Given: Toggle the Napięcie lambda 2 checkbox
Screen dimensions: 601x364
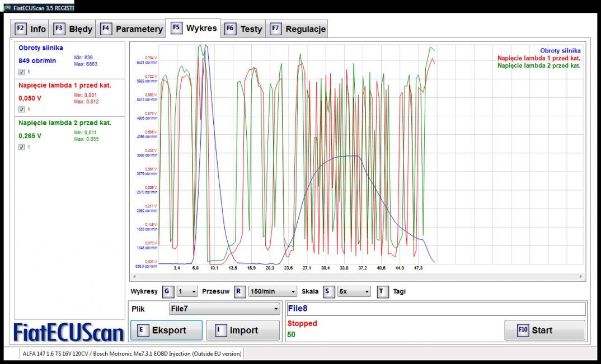Looking at the screenshot, I should pos(21,146).
